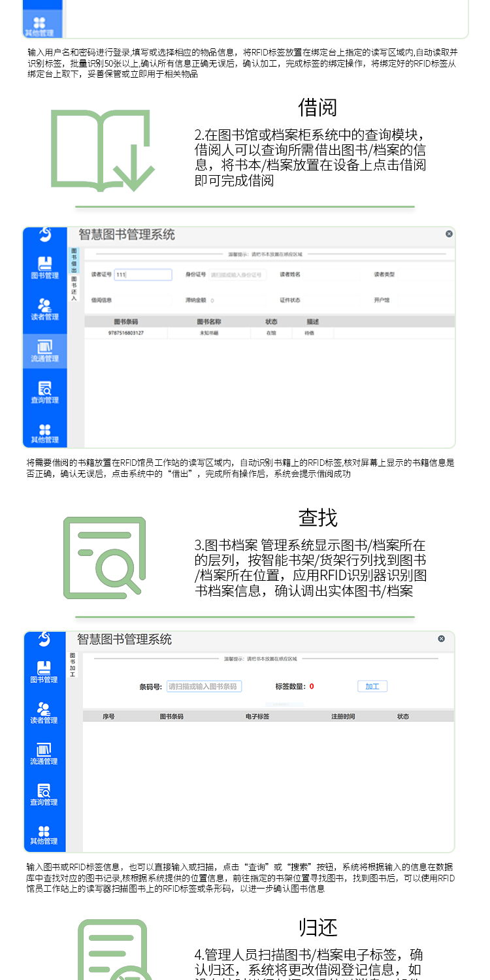Select the 图书加工 vertical tab

click(x=73, y=664)
